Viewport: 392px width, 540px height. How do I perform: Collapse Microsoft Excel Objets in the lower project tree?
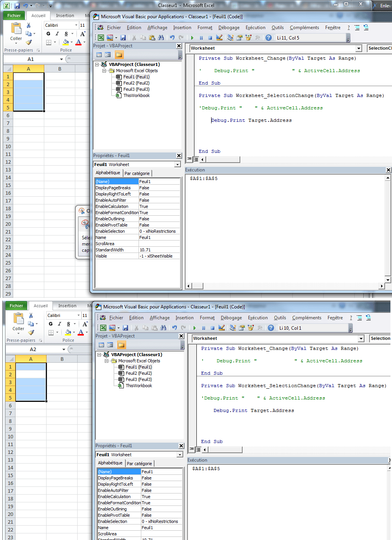click(107, 361)
